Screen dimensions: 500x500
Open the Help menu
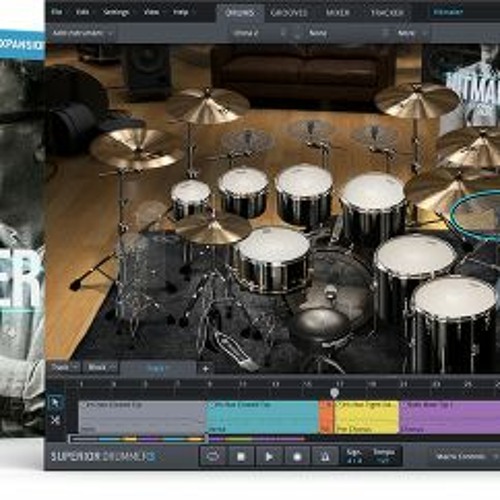click(180, 12)
